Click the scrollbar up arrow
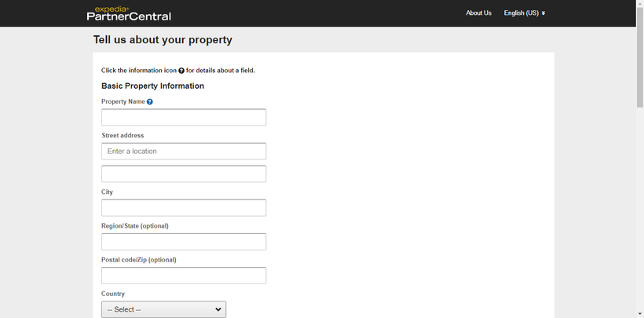 point(640,3)
